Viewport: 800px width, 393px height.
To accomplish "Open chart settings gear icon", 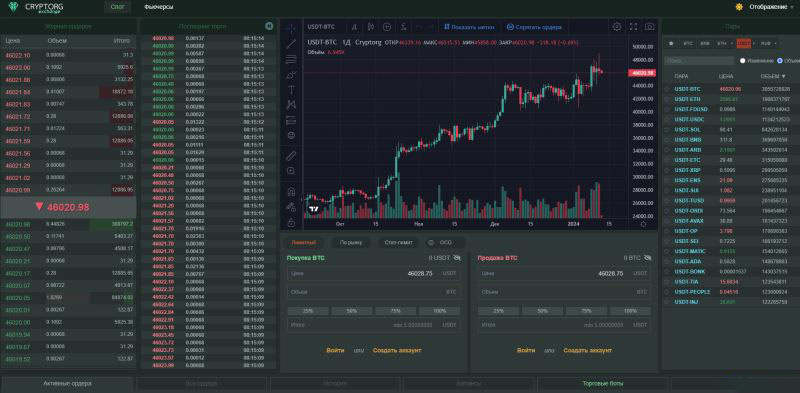I will (x=617, y=27).
